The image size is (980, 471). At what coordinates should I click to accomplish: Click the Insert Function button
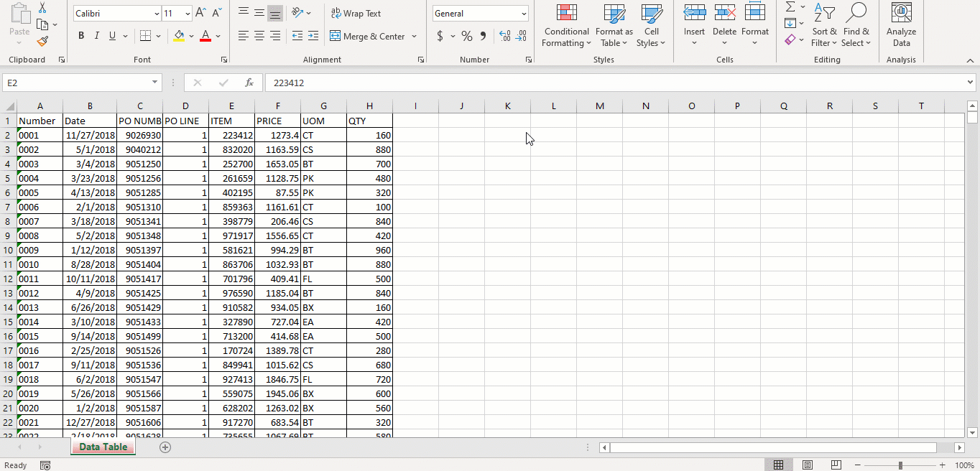point(249,83)
